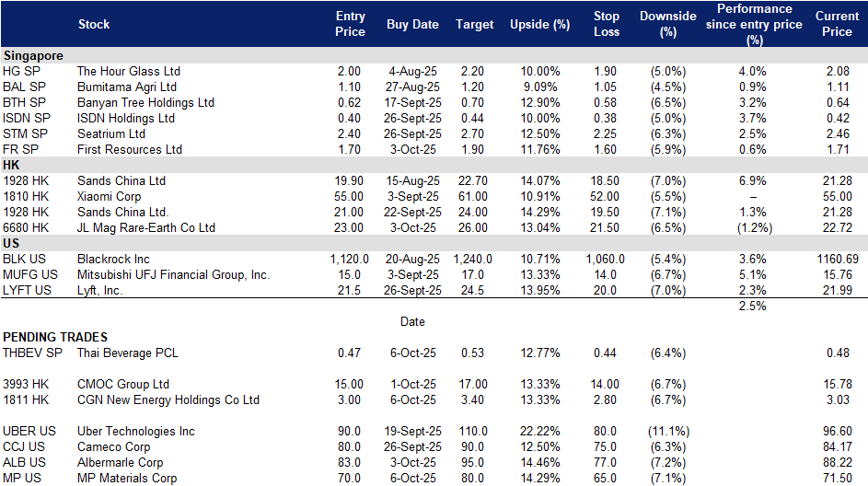Select the 22.22% upside value
This screenshot has width=868, height=486.
539,431
